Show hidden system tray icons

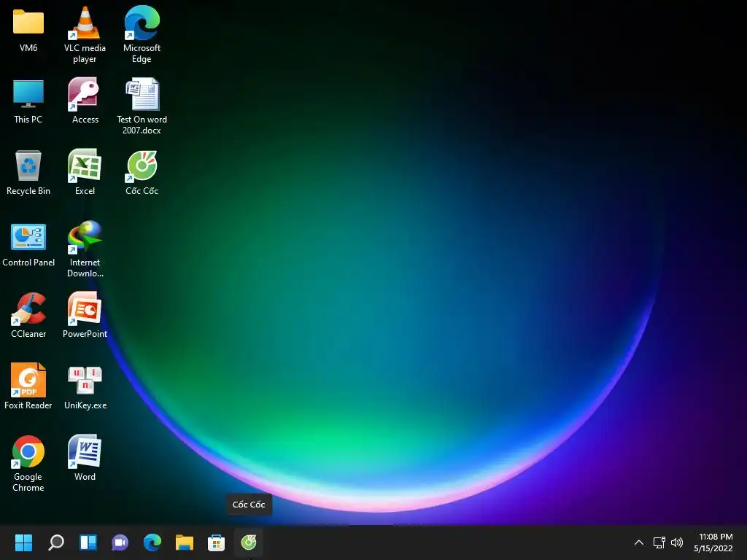point(639,542)
